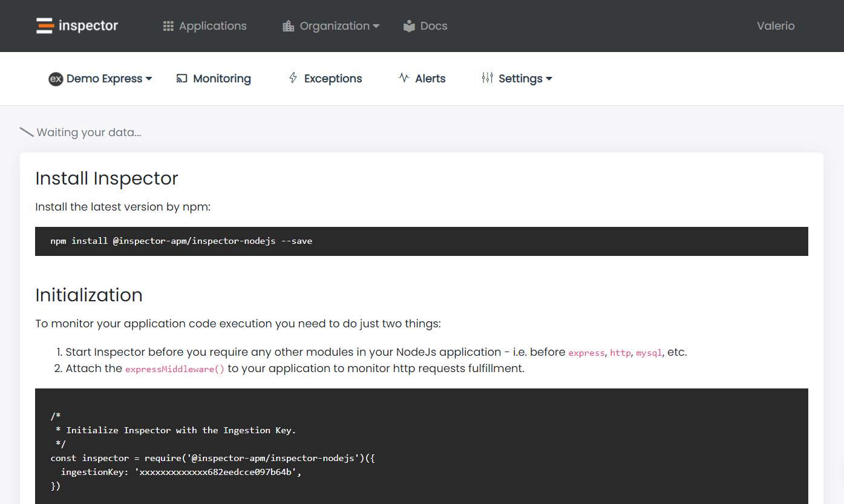This screenshot has height=504, width=844.
Task: Select the Monitoring icon
Action: pos(180,78)
